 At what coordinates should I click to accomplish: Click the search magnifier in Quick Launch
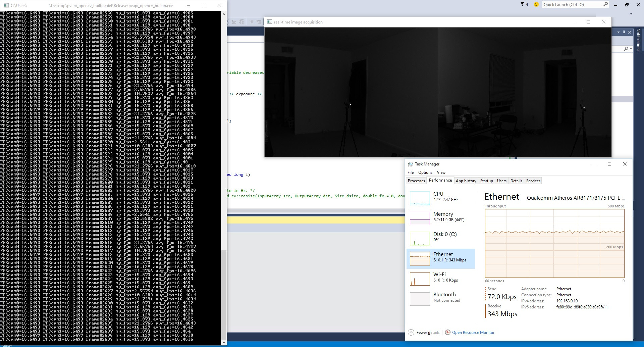tap(605, 4)
